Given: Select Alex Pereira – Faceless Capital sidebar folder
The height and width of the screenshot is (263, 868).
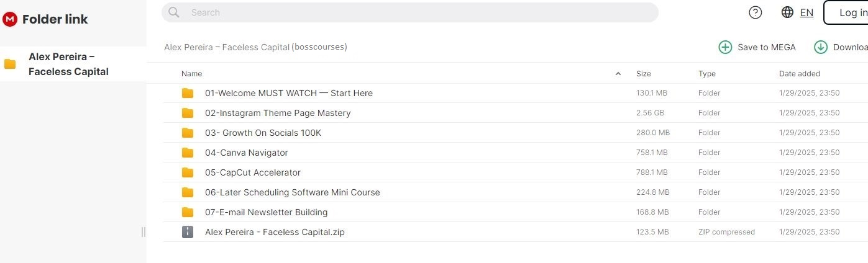Looking at the screenshot, I should pyautogui.click(x=68, y=64).
